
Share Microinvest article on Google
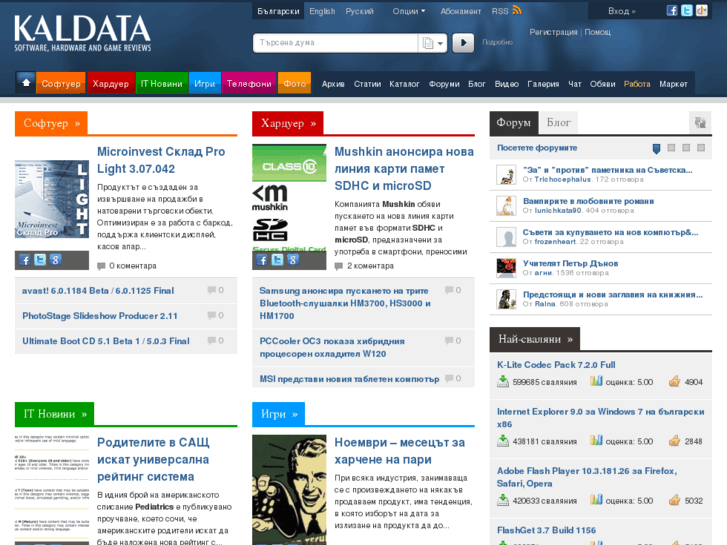[x=55, y=260]
